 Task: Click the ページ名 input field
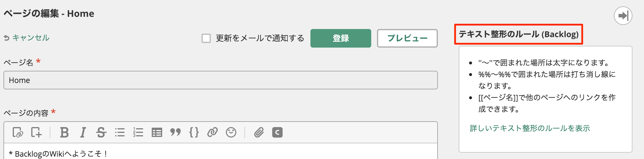click(220, 80)
